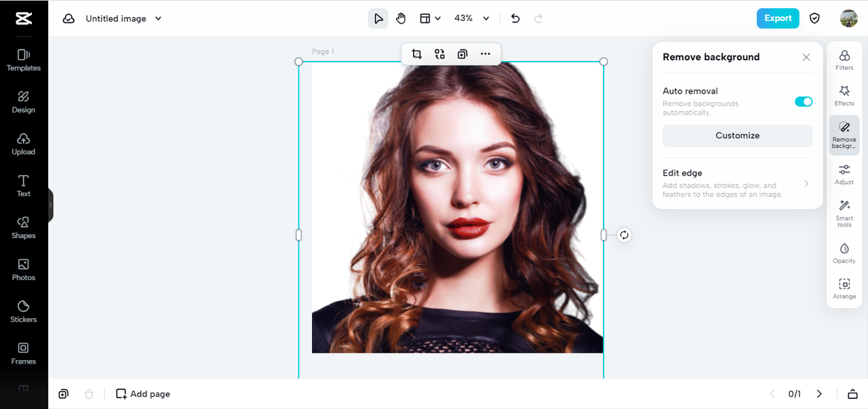Open the Smart tools panel
868x409 pixels.
coord(844,213)
